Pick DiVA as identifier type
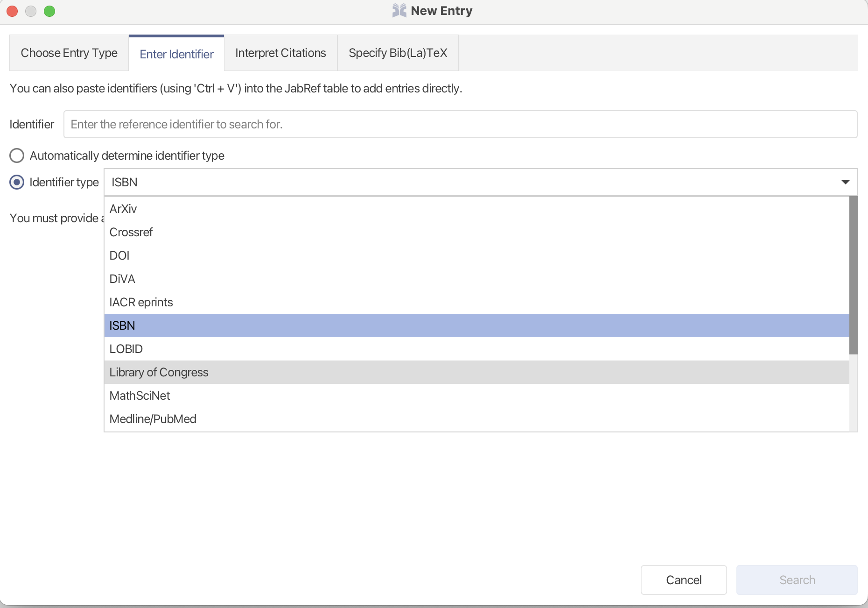The height and width of the screenshot is (608, 868). click(476, 279)
